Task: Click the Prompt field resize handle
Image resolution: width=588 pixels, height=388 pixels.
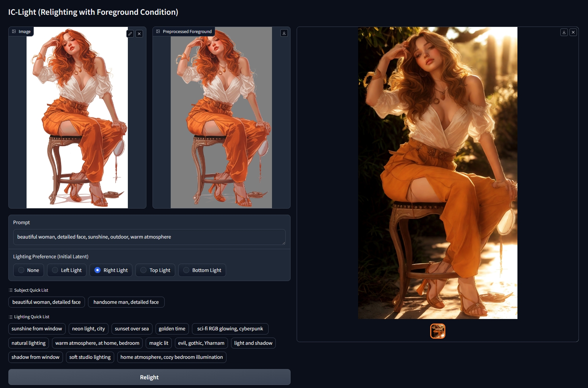Action: [283, 243]
